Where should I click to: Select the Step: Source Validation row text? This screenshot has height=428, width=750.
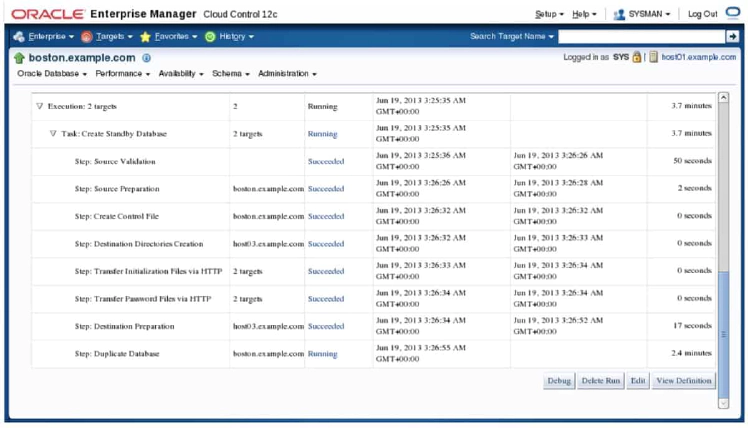tap(115, 162)
